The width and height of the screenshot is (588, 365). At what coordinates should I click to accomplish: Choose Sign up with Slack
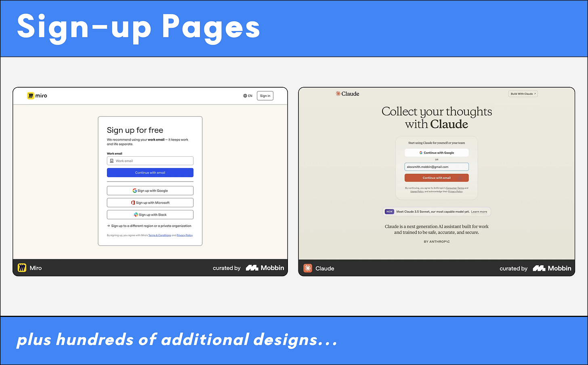pyautogui.click(x=150, y=215)
